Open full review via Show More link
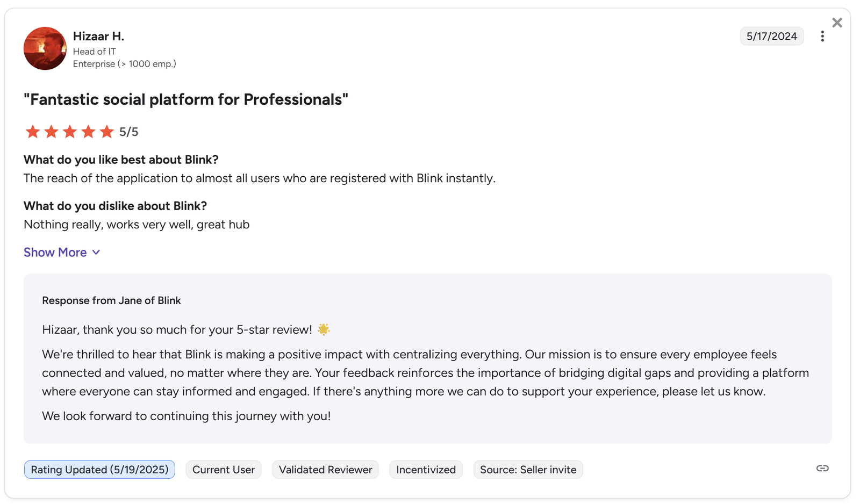Viewport: 860px width, 504px height. point(55,252)
